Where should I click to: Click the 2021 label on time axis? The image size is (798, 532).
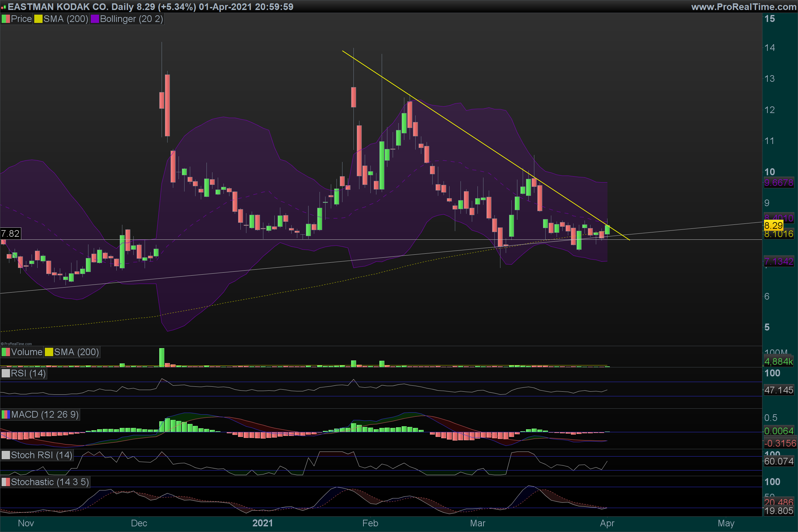[x=262, y=523]
